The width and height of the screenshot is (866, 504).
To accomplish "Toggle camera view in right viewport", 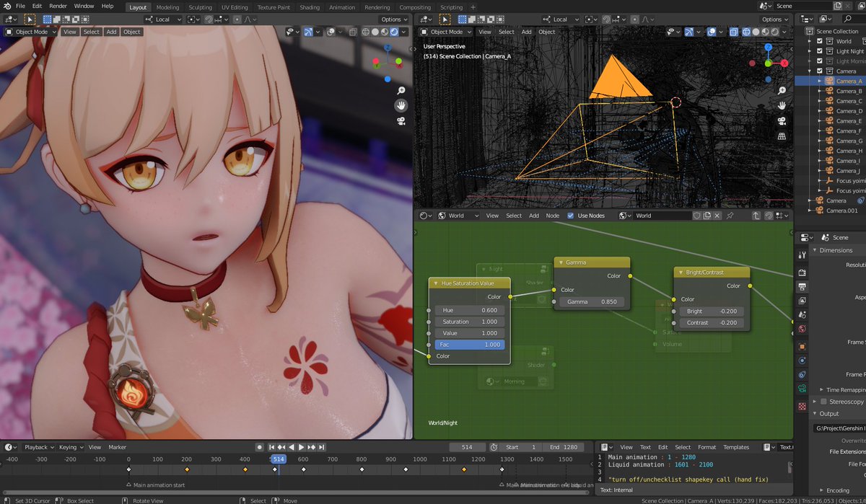I will point(782,120).
